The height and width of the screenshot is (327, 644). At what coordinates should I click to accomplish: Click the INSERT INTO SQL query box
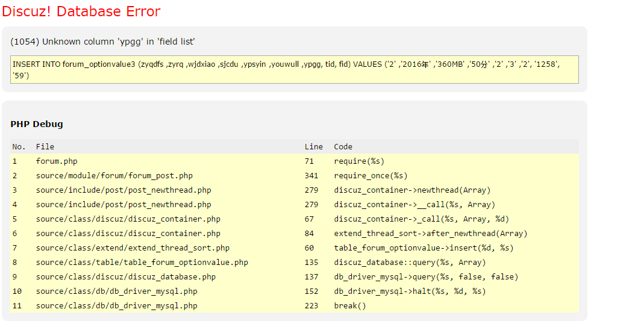295,69
